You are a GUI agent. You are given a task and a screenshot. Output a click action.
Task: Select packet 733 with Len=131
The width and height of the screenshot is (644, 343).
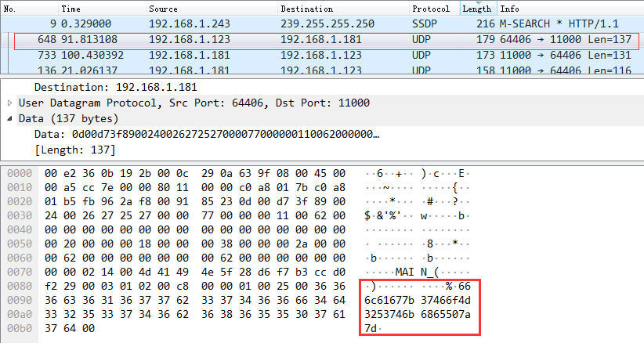[x=313, y=55]
